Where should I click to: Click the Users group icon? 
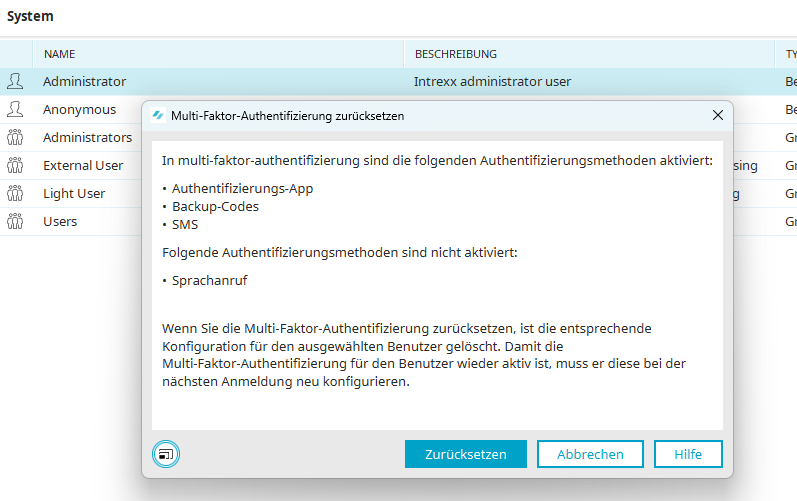pyautogui.click(x=15, y=221)
